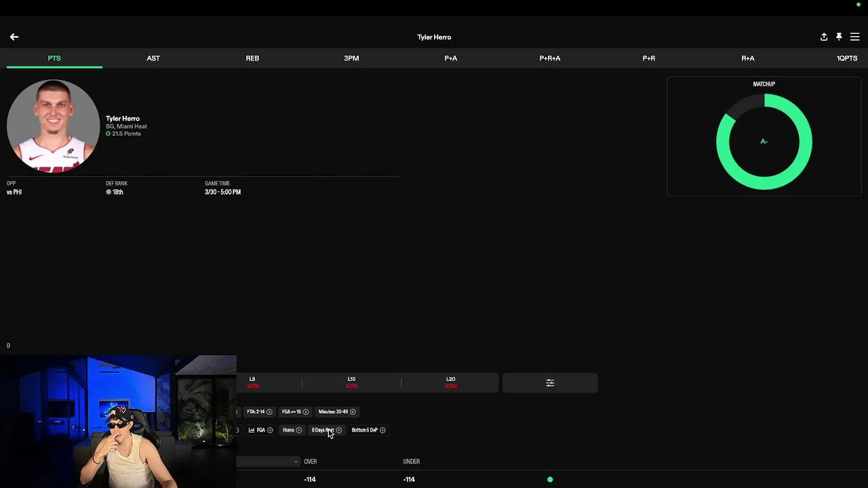868x488 pixels.
Task: Go back using the left arrow icon
Action: [x=14, y=37]
